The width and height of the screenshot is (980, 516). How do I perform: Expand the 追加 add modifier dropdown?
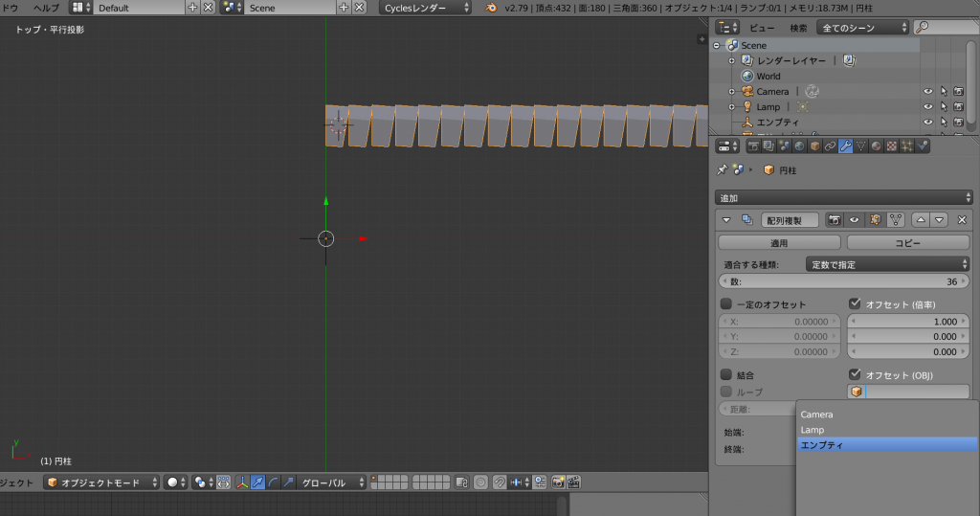(x=845, y=197)
